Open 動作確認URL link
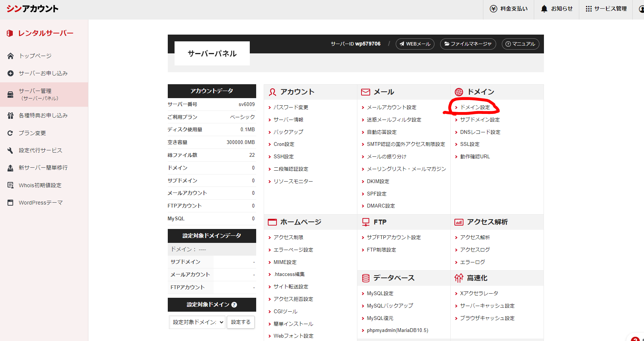The image size is (644, 341). click(x=475, y=157)
